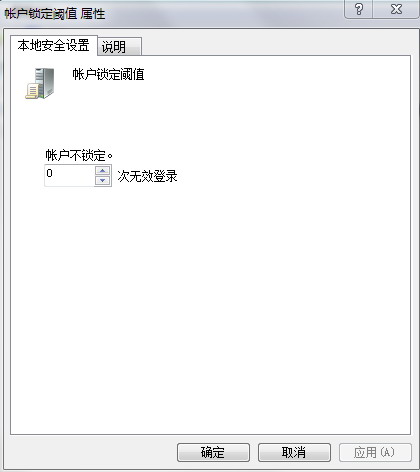Cancel changes with the 取消 button
420x472 pixels.
(294, 452)
